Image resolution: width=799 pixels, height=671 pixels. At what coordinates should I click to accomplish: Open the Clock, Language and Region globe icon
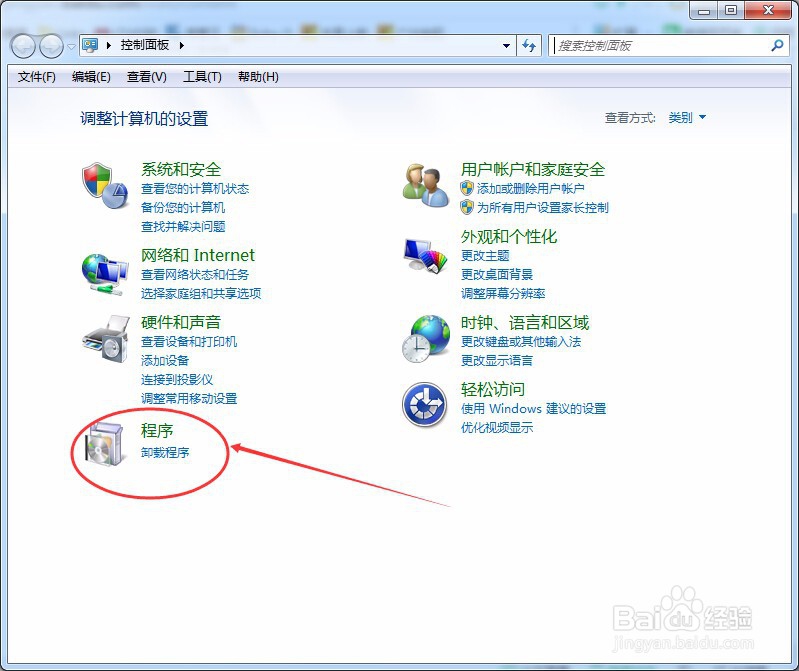point(425,339)
